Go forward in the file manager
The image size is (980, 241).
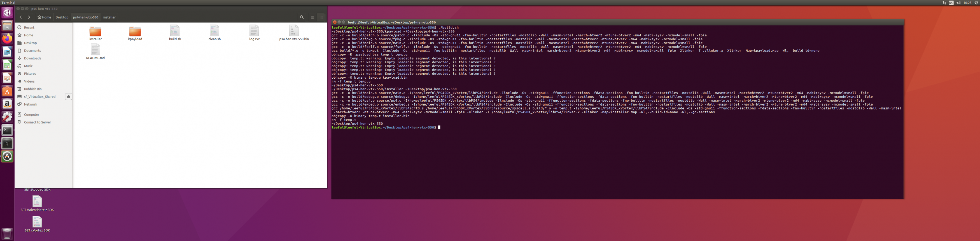tap(29, 17)
